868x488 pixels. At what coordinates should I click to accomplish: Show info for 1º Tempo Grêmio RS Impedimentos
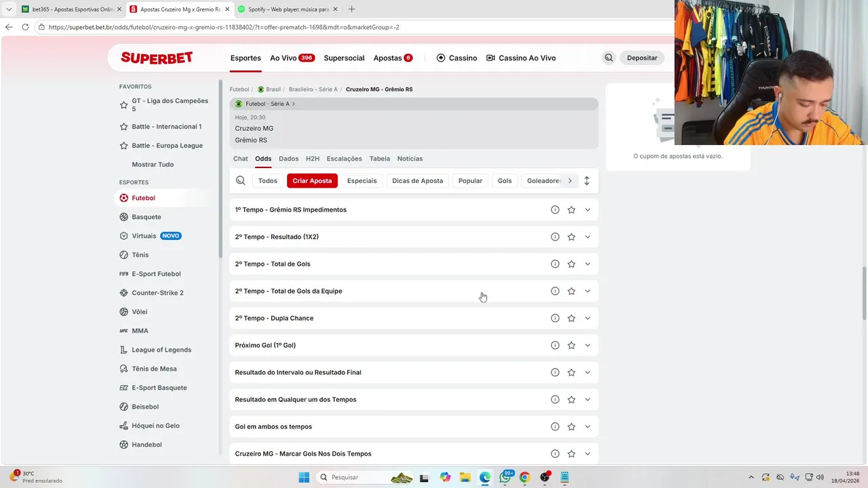click(555, 209)
